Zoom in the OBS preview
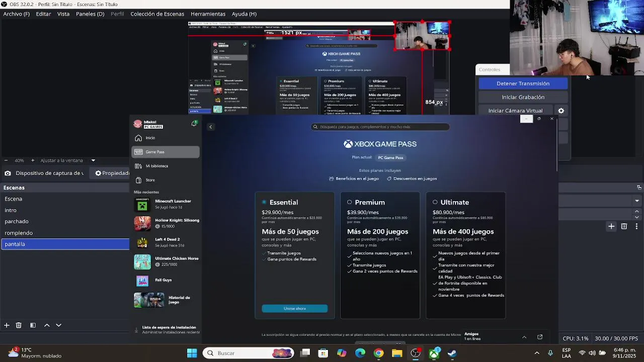644x362 pixels. point(33,160)
